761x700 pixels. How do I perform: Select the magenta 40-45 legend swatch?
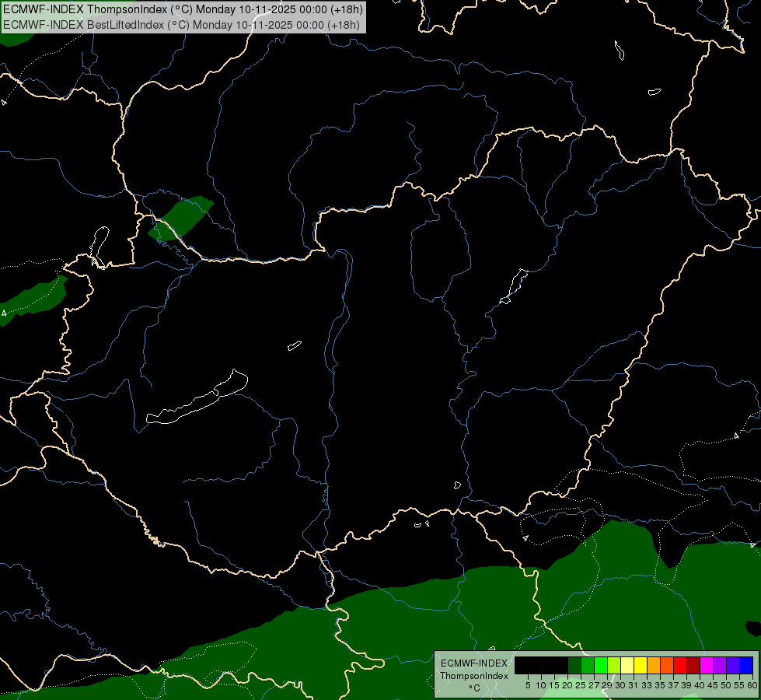pyautogui.click(x=707, y=665)
